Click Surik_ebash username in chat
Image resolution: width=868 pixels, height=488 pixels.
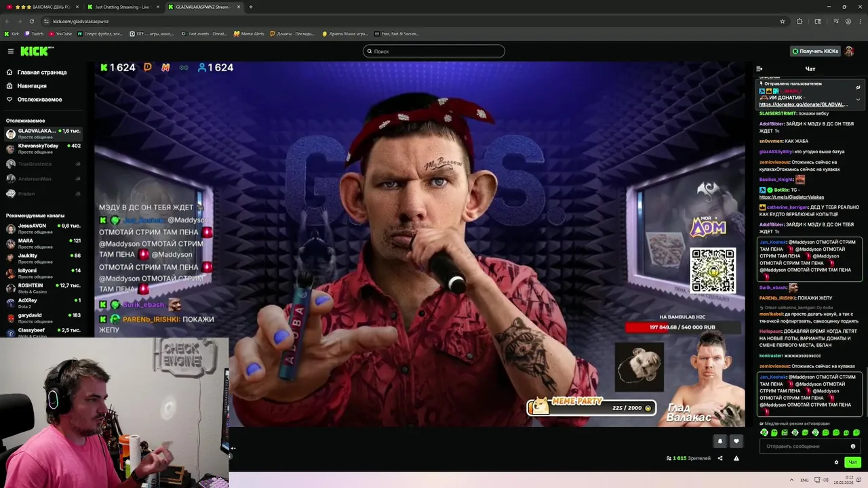(773, 288)
